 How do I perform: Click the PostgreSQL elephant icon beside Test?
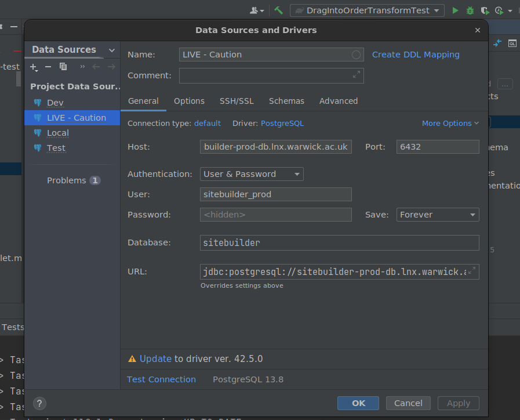click(x=38, y=147)
